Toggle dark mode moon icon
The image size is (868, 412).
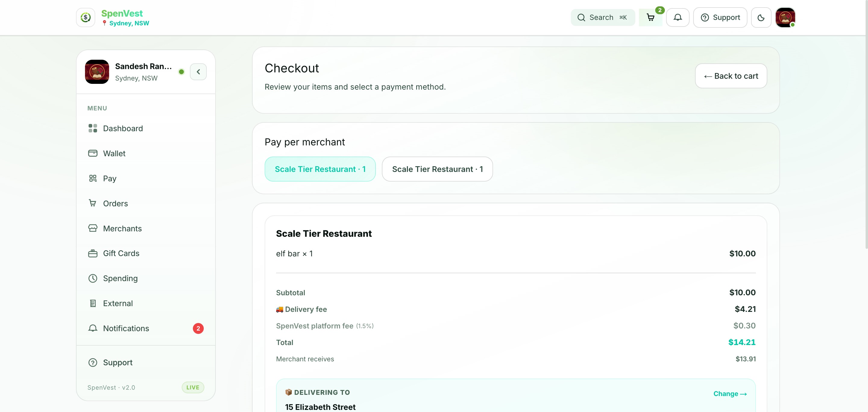click(761, 17)
